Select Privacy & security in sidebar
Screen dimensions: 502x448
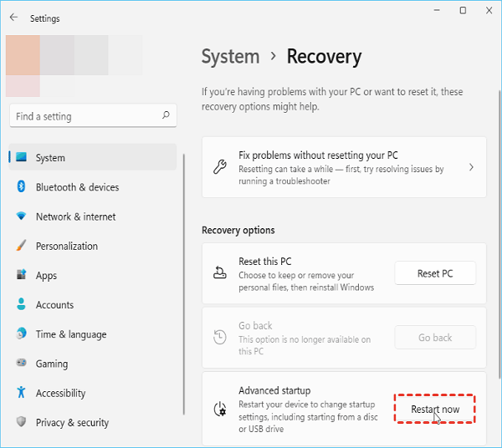click(x=72, y=423)
